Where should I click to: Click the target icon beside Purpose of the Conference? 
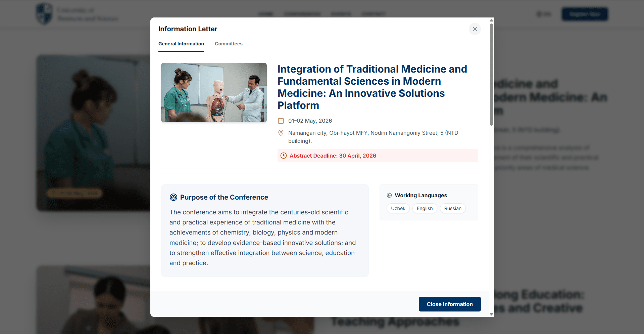[x=174, y=197]
